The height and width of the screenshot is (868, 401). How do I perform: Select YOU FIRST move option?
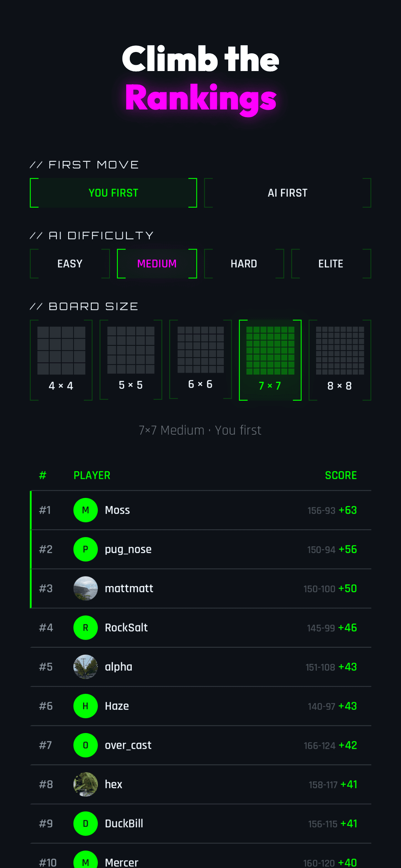point(114,193)
